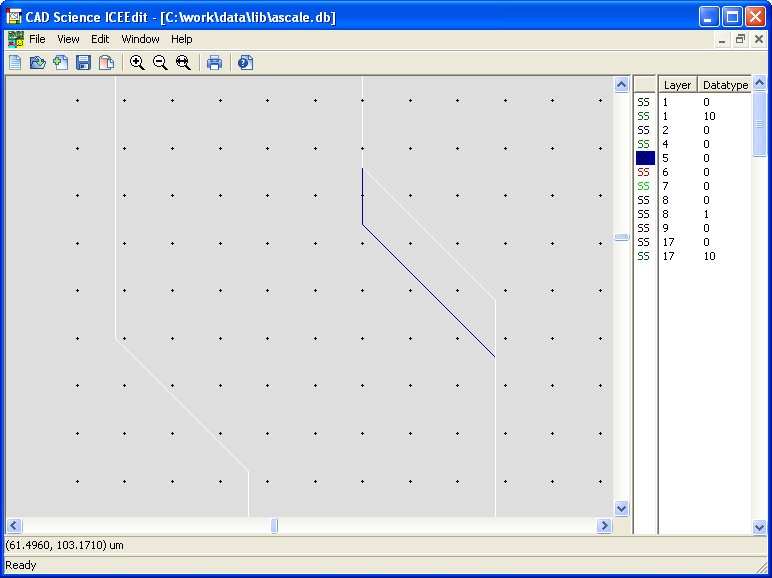Open the Edit menu
Viewport: 772px width, 578px height.
(x=100, y=39)
